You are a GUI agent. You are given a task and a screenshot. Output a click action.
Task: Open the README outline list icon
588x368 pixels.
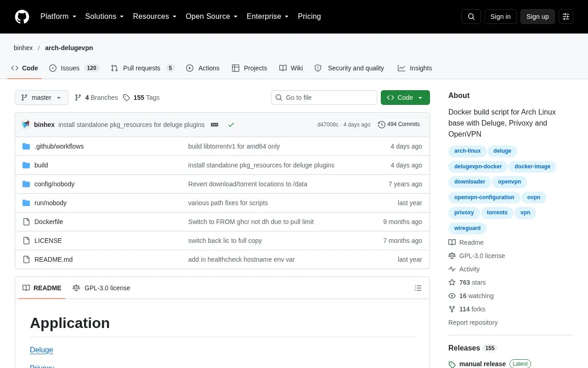tap(418, 288)
